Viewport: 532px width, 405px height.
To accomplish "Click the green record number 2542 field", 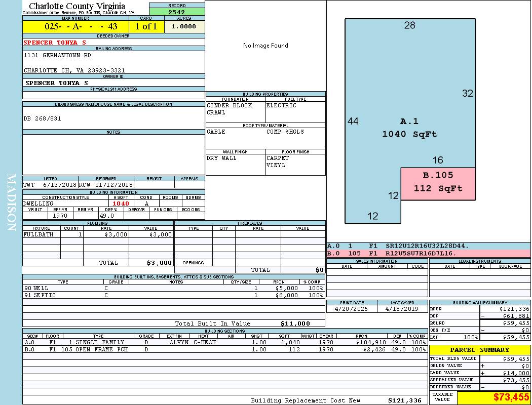I will point(177,12).
